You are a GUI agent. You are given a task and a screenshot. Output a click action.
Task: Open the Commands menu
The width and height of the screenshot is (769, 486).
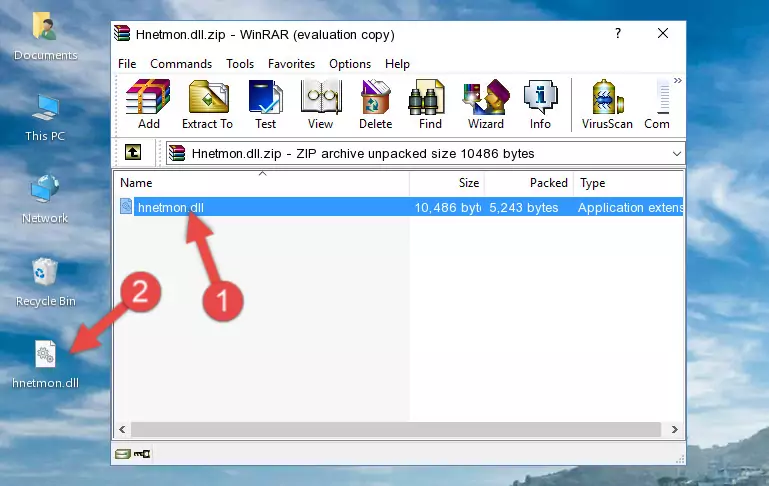click(181, 64)
